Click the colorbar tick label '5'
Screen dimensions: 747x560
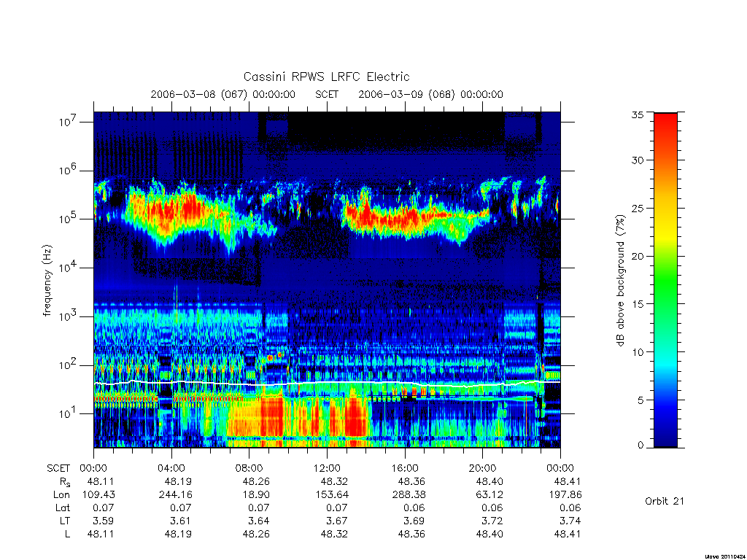(640, 400)
